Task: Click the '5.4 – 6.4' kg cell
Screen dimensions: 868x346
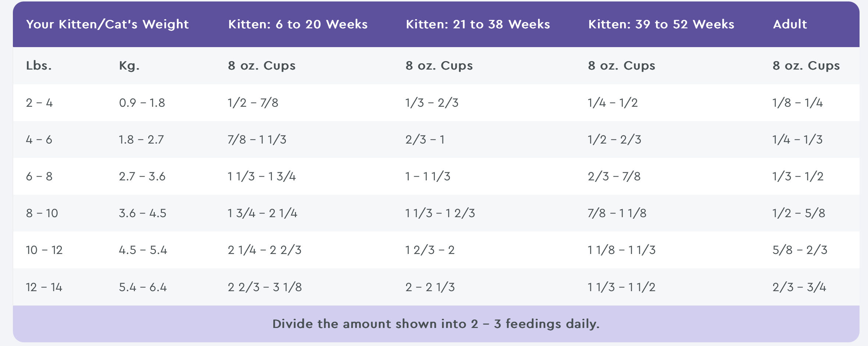Action: 143,287
